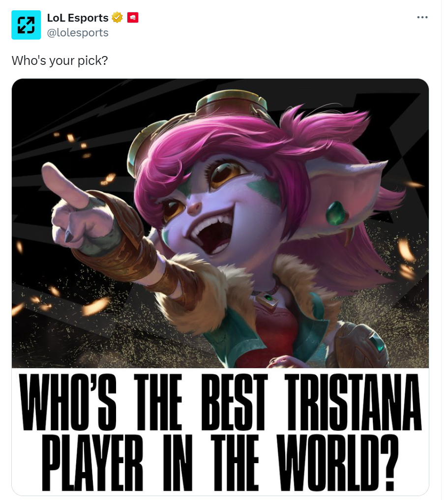This screenshot has width=448, height=500.
Task: Click the word TRISTANA in the caption
Action: pos(353,402)
